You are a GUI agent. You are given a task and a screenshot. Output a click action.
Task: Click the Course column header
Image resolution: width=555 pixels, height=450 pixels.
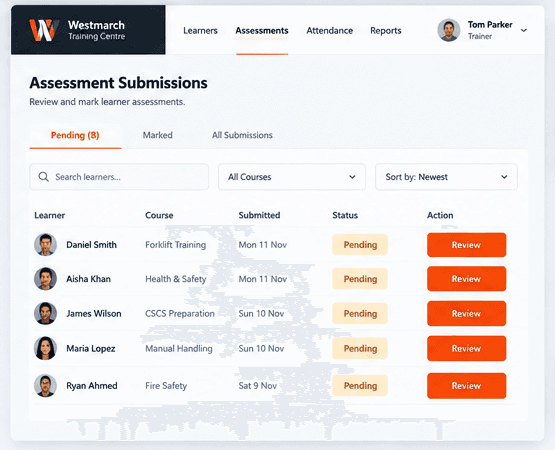tap(159, 215)
